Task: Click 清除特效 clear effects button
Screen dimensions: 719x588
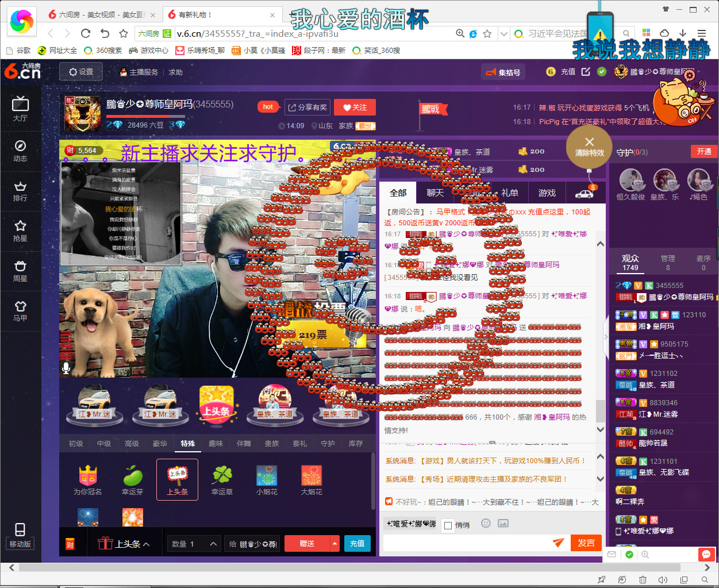Action: 589,147
